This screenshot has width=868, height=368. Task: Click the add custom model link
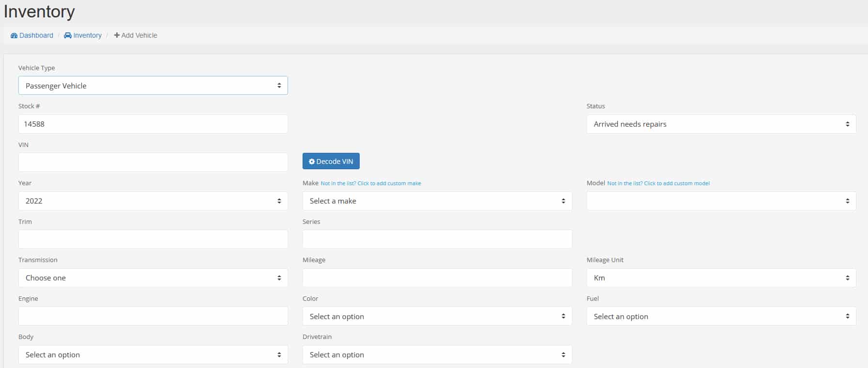point(658,183)
